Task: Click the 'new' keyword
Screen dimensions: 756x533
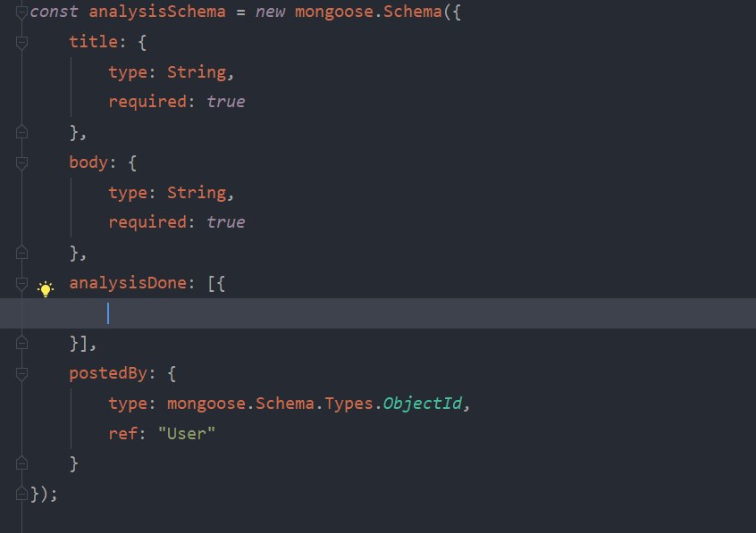Action: click(x=270, y=12)
